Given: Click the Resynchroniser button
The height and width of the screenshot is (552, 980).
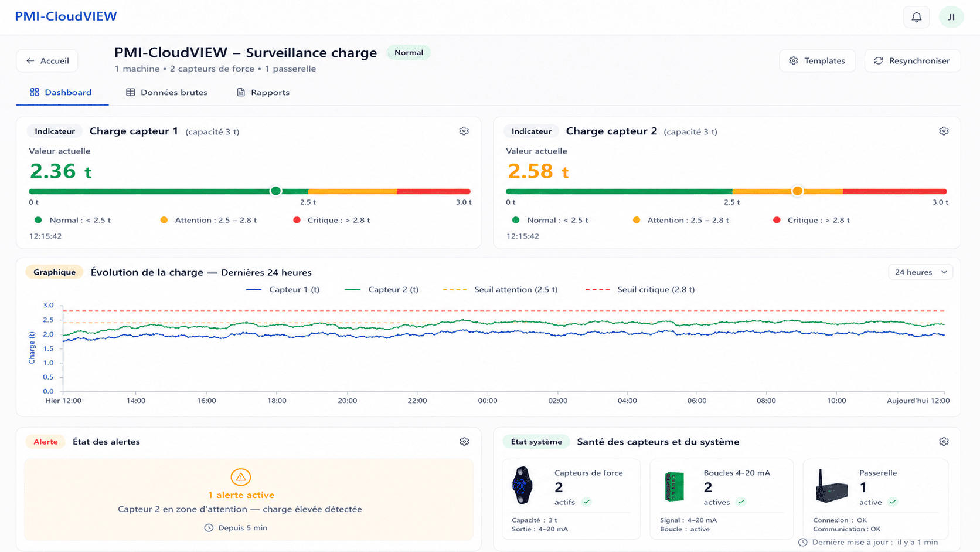Looking at the screenshot, I should 912,60.
